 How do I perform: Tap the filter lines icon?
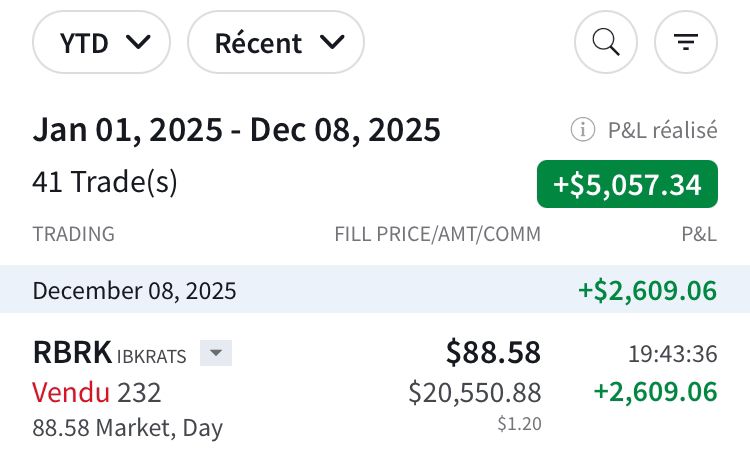(x=685, y=42)
